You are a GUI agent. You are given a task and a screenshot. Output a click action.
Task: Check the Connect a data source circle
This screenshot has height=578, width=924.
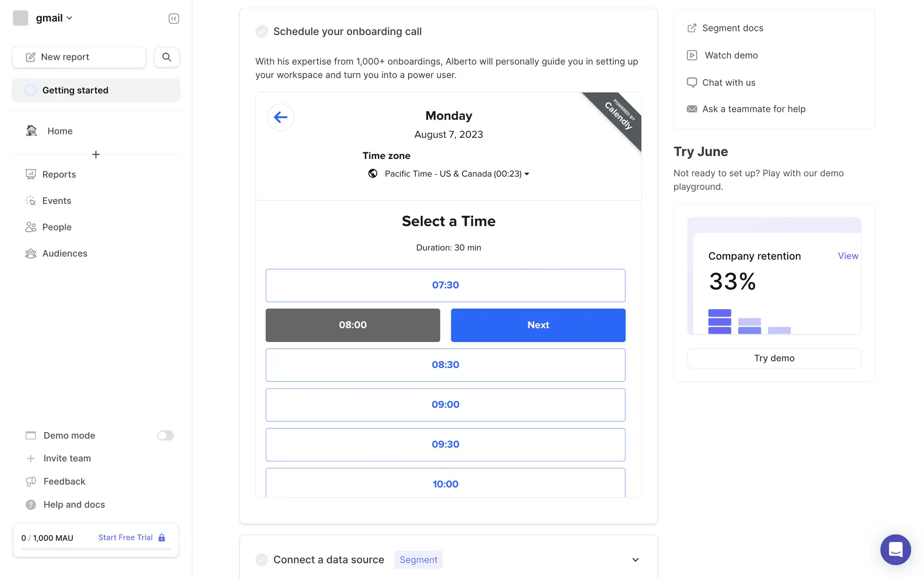pyautogui.click(x=262, y=560)
